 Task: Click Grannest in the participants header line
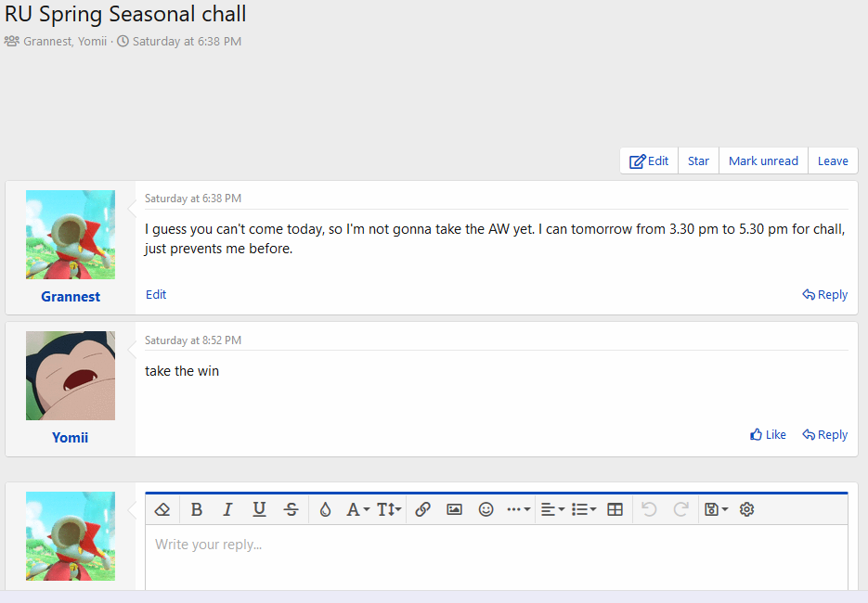[x=48, y=42]
